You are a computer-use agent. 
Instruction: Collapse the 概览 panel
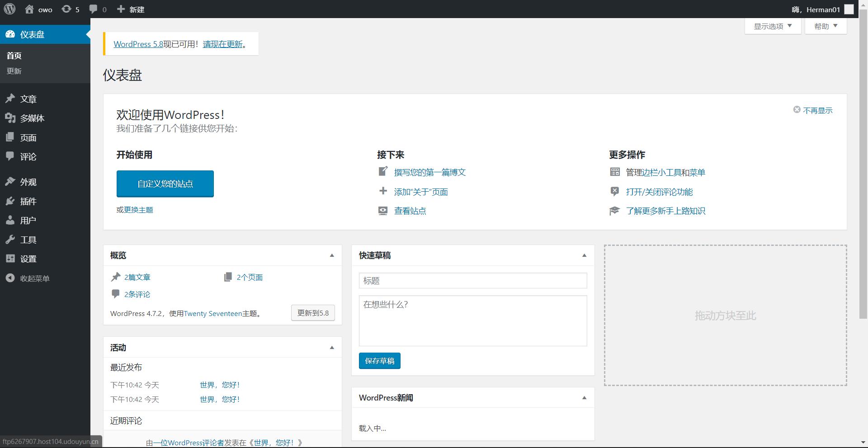[332, 255]
